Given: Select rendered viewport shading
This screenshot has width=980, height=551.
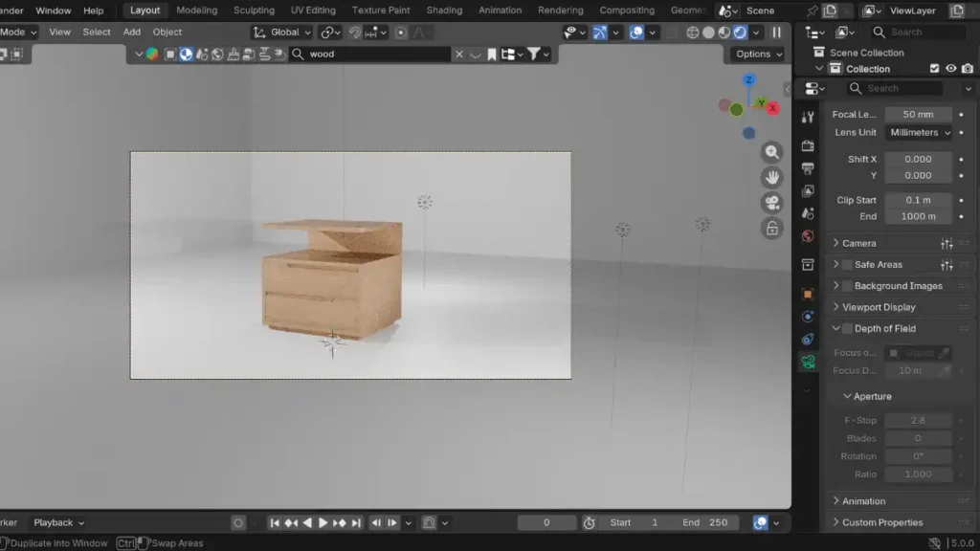Looking at the screenshot, I should [x=740, y=33].
